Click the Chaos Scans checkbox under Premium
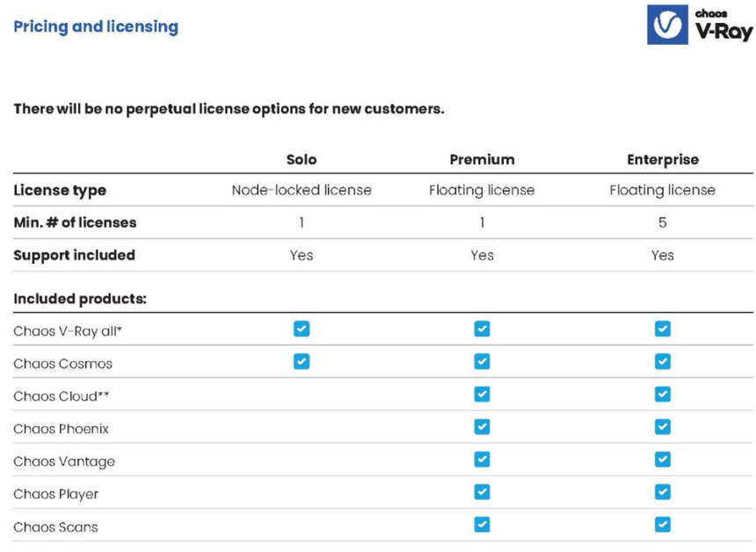 coord(482,525)
